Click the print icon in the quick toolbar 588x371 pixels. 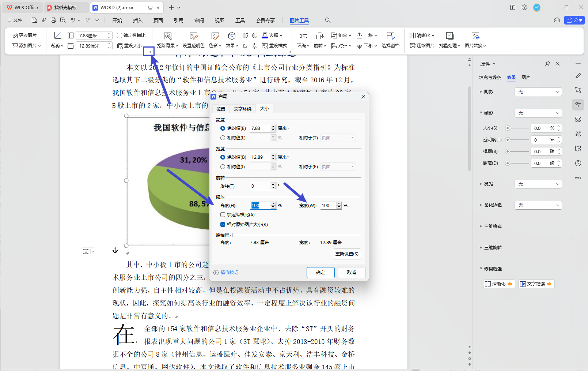click(53, 20)
